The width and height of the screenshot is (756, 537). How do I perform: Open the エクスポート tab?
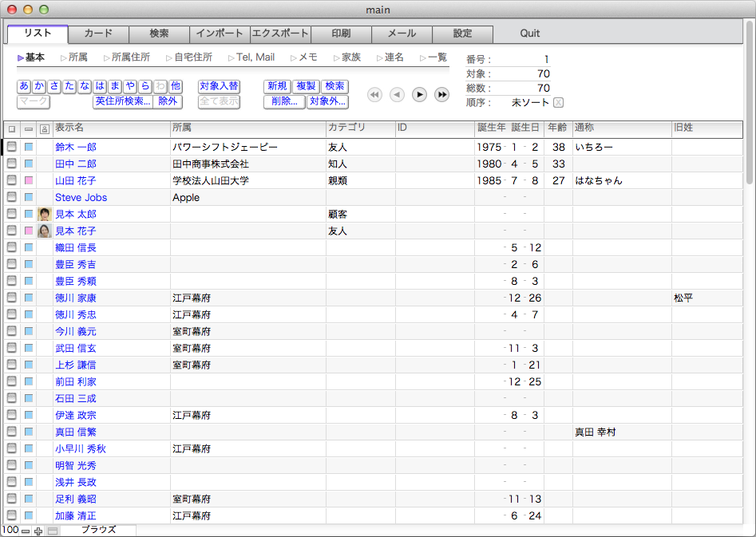[x=280, y=34]
